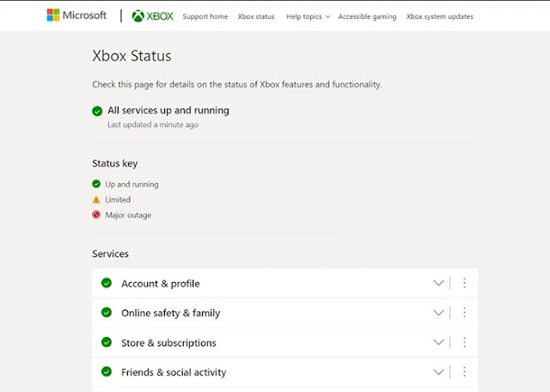
Task: Click Online safety & family status icon
Action: click(107, 312)
